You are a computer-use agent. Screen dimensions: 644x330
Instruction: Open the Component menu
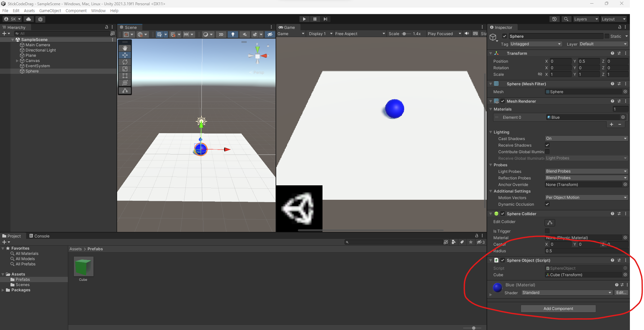click(x=76, y=11)
